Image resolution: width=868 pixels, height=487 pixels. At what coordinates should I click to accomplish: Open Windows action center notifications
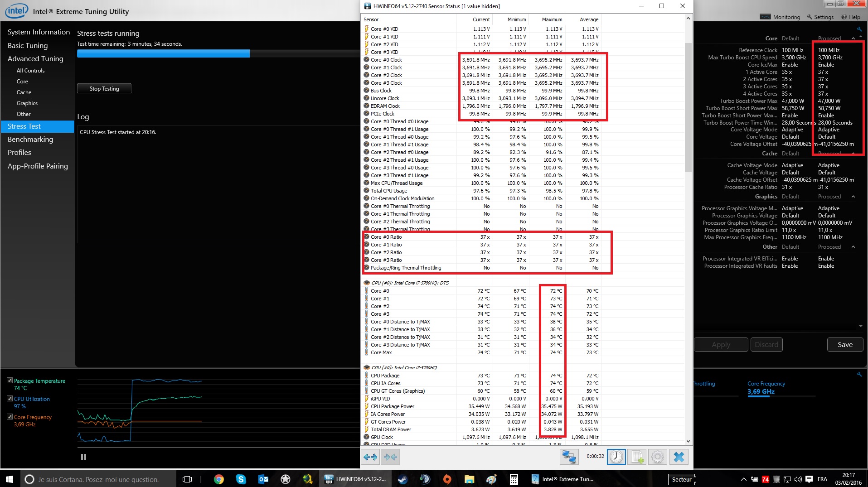click(809, 479)
